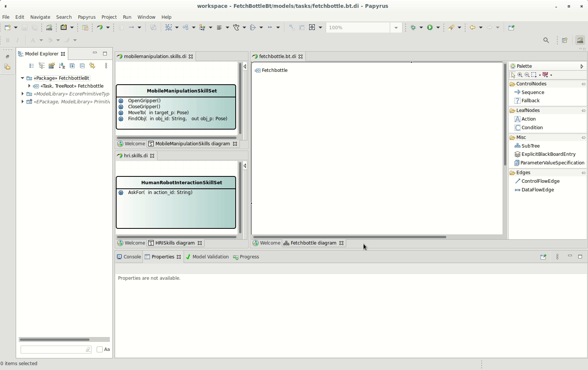Image resolution: width=588 pixels, height=370 pixels.
Task: Toggle Link with Editor in Model Explorer
Action: tap(92, 66)
